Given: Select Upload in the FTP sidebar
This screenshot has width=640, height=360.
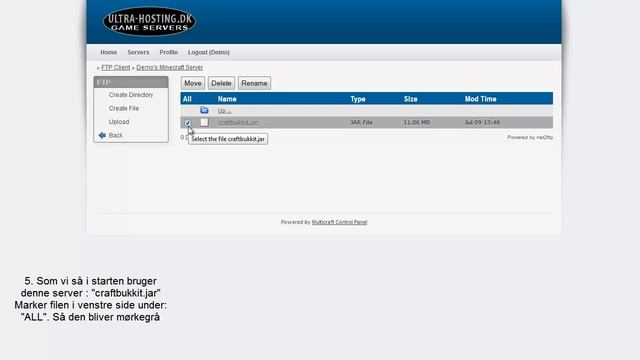Looking at the screenshot, I should pos(119,122).
